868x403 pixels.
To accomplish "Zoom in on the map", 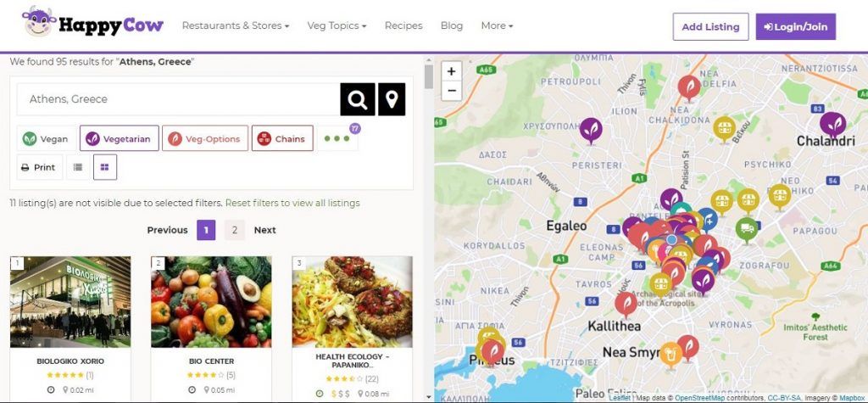I will [x=452, y=71].
